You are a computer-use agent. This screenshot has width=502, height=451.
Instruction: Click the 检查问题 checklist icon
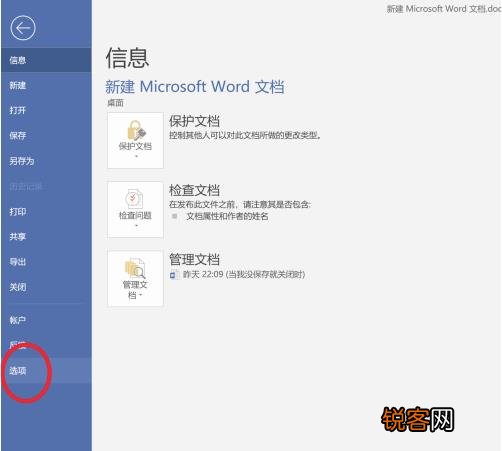(x=134, y=199)
